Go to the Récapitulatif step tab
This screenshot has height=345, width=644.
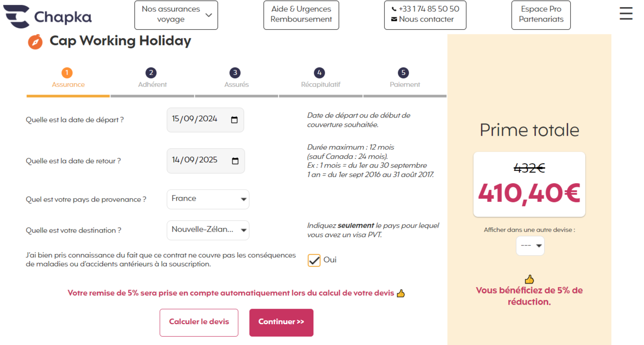pyautogui.click(x=320, y=78)
